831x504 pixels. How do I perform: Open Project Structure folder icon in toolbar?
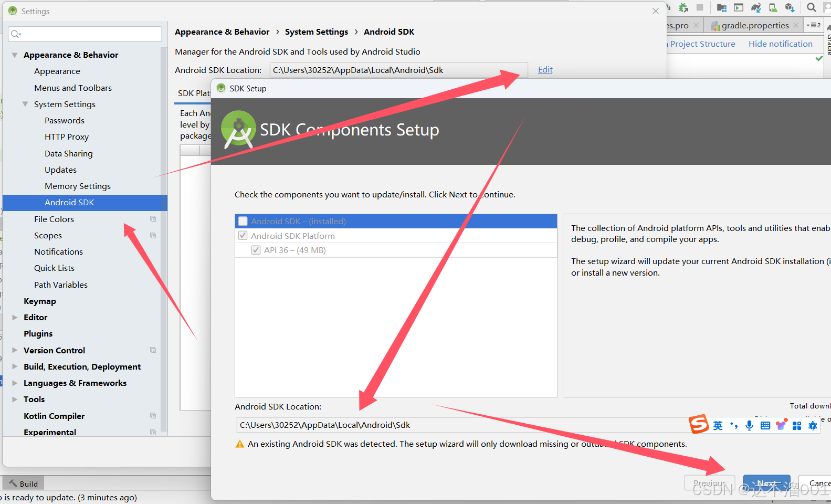tap(722, 7)
